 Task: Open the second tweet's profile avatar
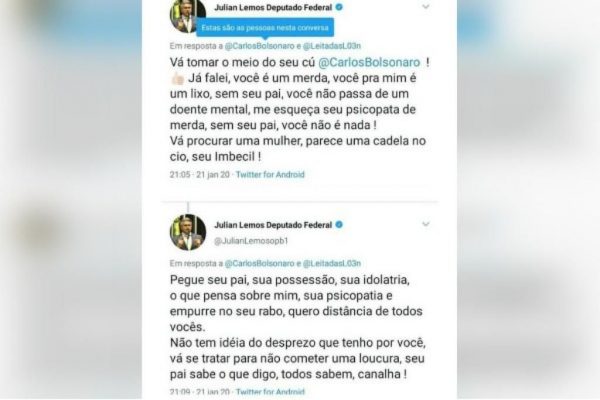(x=188, y=232)
